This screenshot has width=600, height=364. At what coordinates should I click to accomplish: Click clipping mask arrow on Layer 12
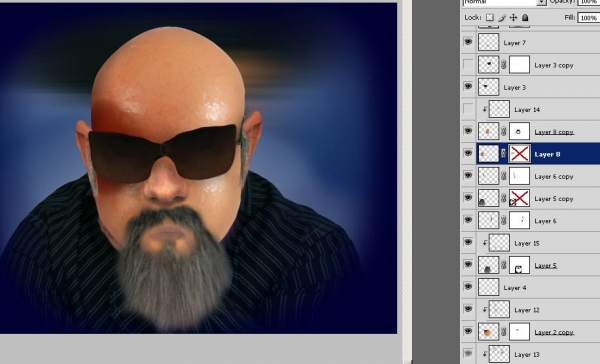485,309
